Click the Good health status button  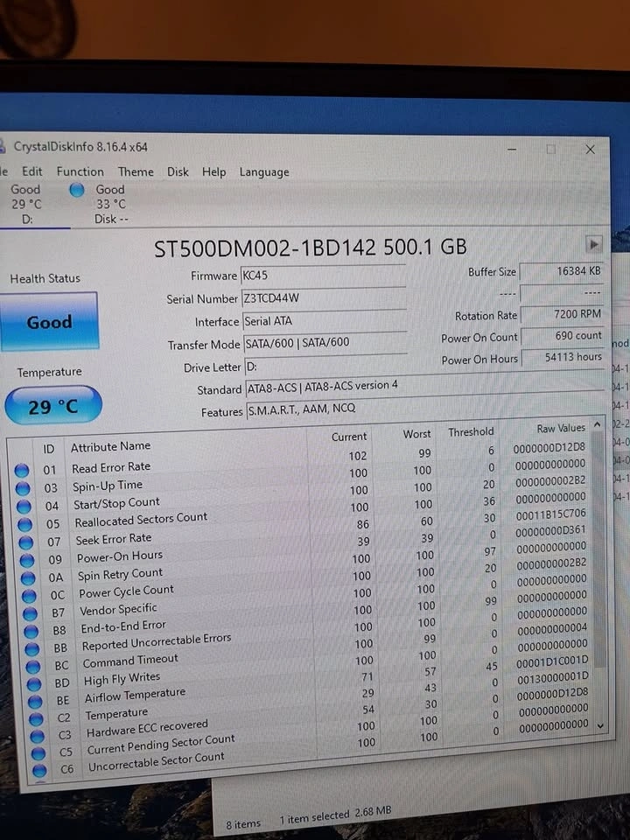49,322
